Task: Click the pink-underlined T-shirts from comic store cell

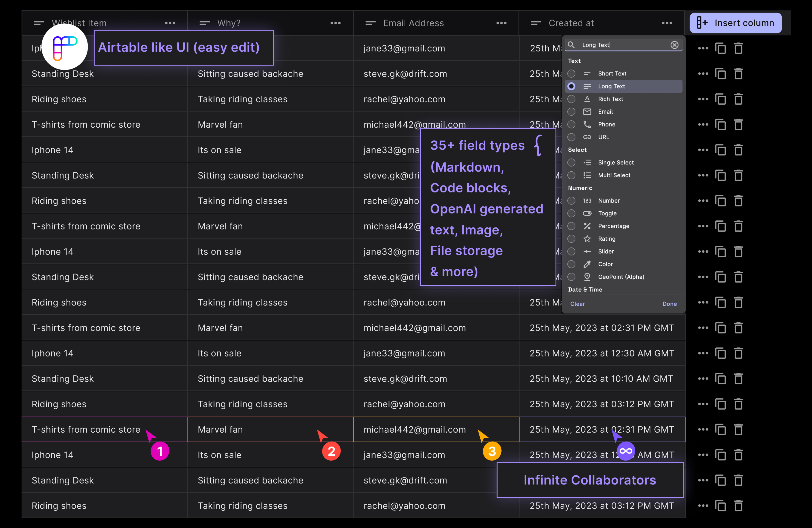Action: pyautogui.click(x=104, y=429)
